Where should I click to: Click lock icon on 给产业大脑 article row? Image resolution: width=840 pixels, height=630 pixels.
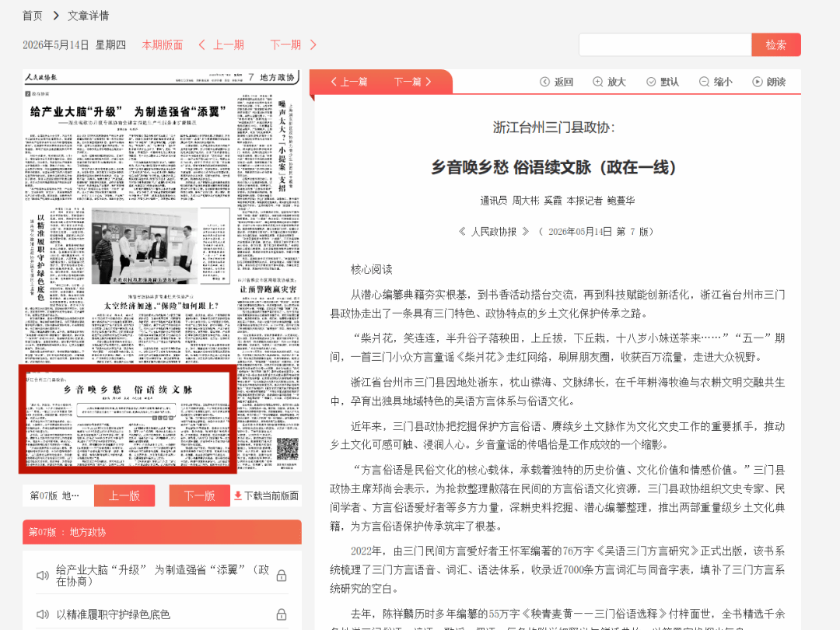(x=282, y=576)
